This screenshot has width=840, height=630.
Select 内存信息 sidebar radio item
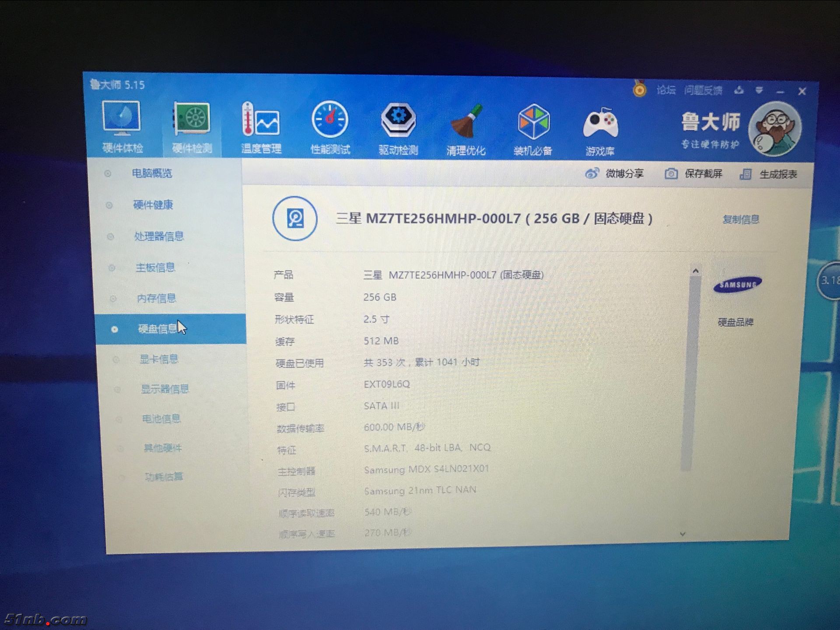(156, 299)
